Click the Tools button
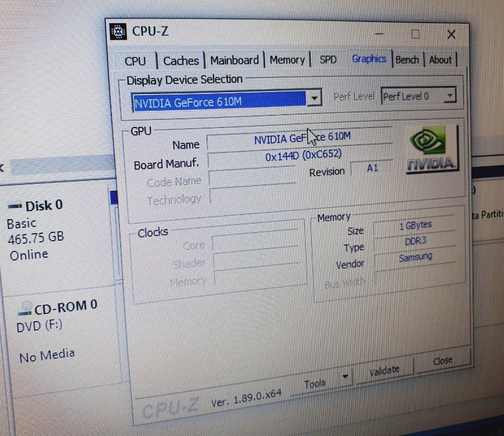Viewport: 504px width, 436px height. (315, 383)
